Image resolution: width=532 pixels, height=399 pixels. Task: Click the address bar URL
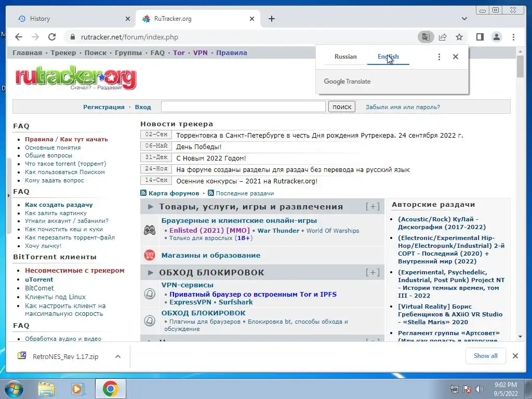(x=129, y=37)
